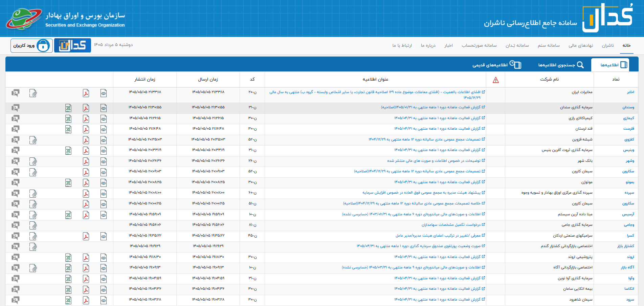The height and width of the screenshot is (306, 644).
Task: Open the PDF for سرمایه گذاری آوا نوین row
Action: point(86,279)
